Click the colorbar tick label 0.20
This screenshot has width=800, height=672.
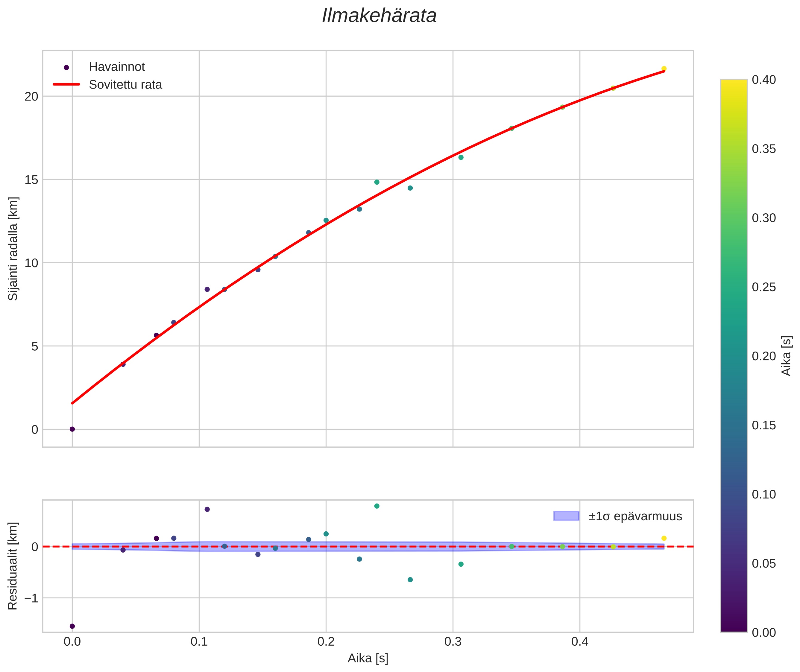point(764,356)
